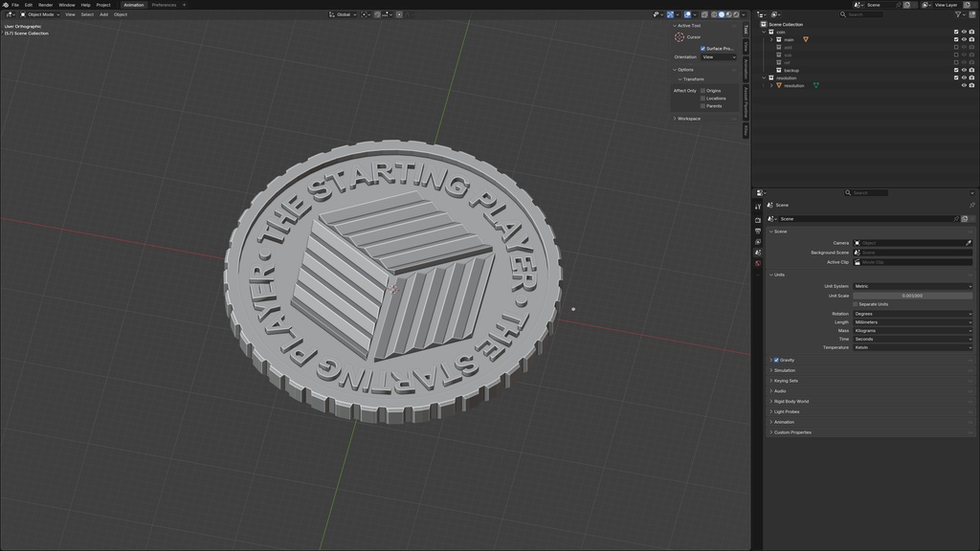This screenshot has width=980, height=551.
Task: Open the Window menu
Action: click(67, 5)
